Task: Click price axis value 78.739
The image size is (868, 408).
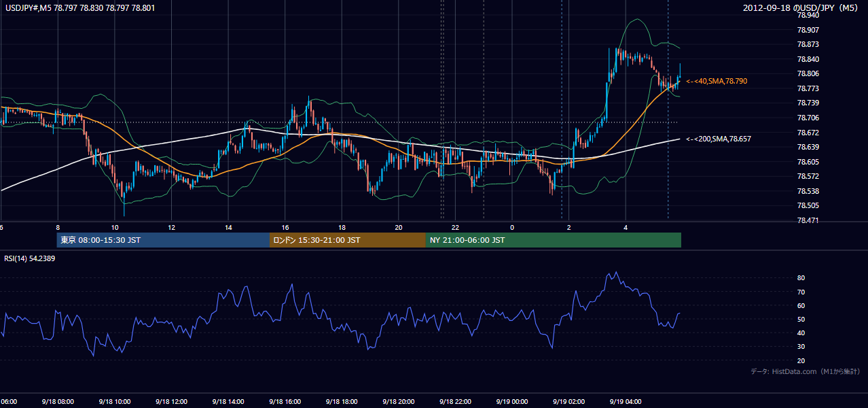Action: (x=807, y=103)
